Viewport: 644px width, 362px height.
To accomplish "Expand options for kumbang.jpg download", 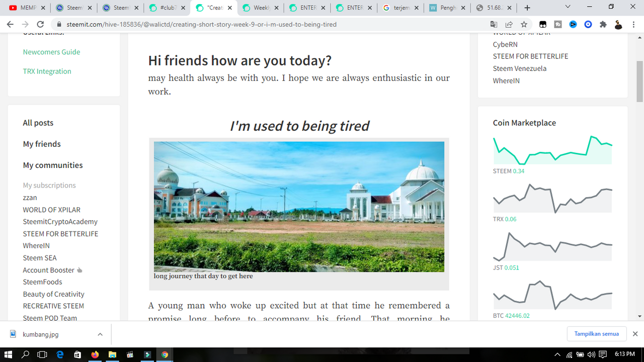I will (x=100, y=334).
